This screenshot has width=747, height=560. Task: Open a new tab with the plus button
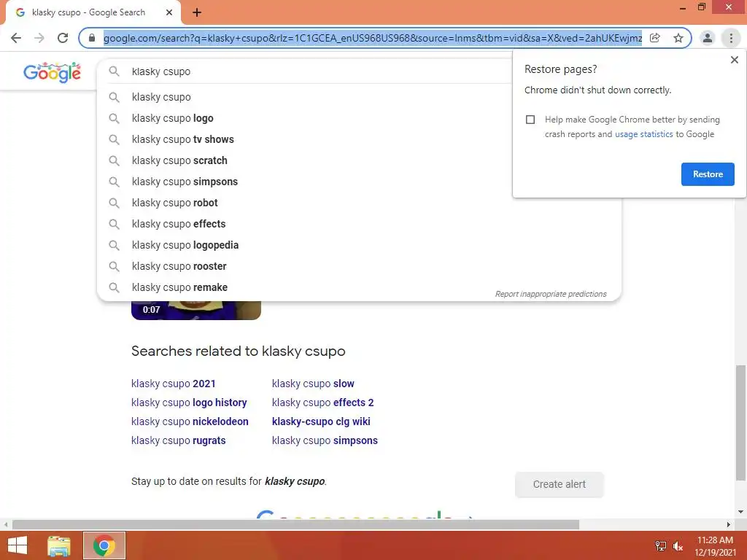click(x=197, y=13)
